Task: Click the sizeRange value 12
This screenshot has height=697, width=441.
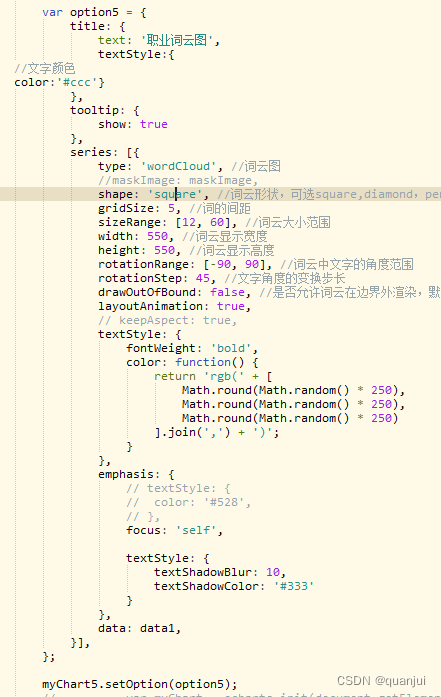Action: 188,222
